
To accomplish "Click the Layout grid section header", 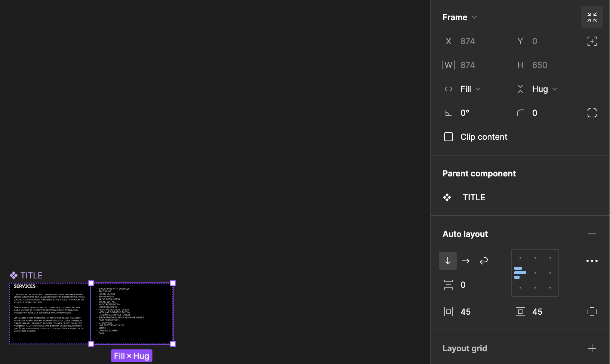I will click(465, 348).
